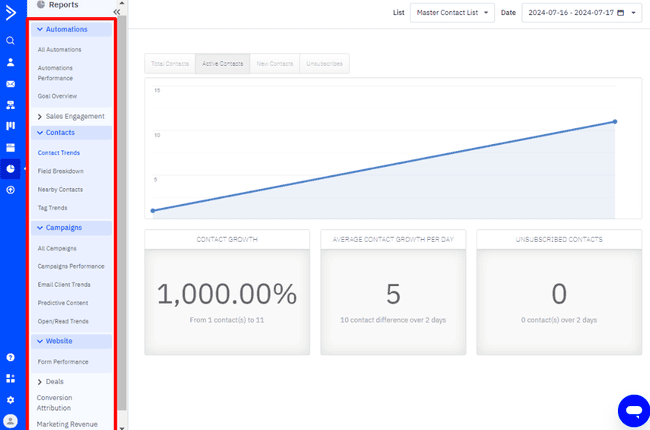
Task: Open the Settings gear icon
Action: pyautogui.click(x=10, y=400)
